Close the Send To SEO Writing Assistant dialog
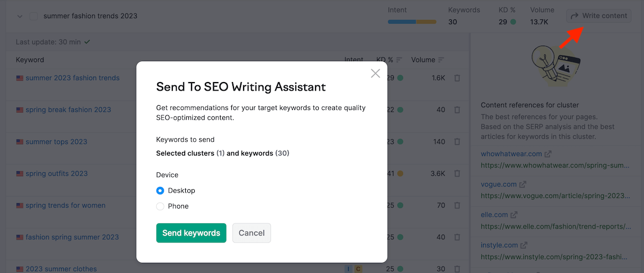Viewport: 644px width, 273px height. [x=375, y=73]
